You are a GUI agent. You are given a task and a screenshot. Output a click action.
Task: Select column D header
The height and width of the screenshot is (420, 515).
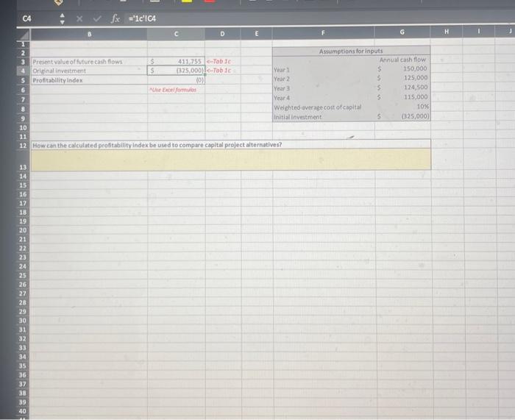pyautogui.click(x=223, y=34)
